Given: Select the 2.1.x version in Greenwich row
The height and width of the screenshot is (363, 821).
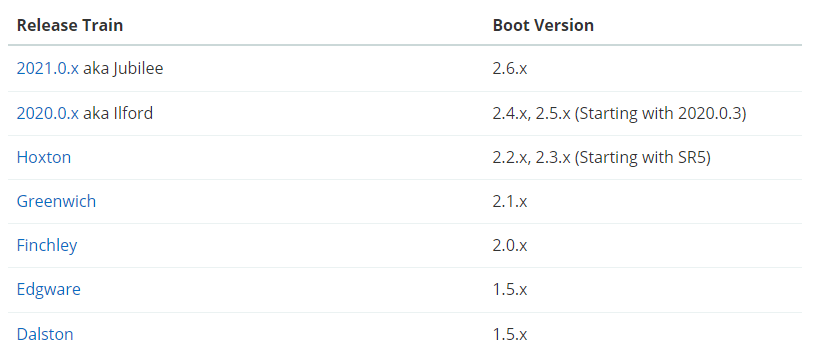Looking at the screenshot, I should tap(510, 201).
